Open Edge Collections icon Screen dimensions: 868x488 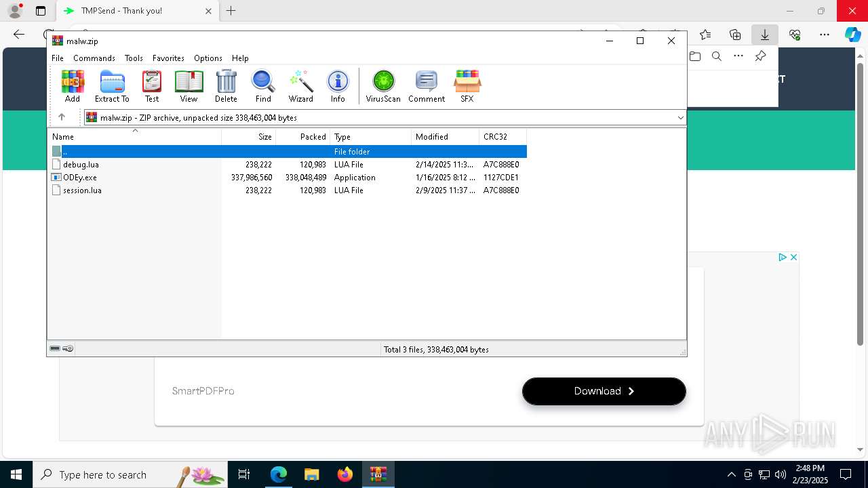coord(735,35)
